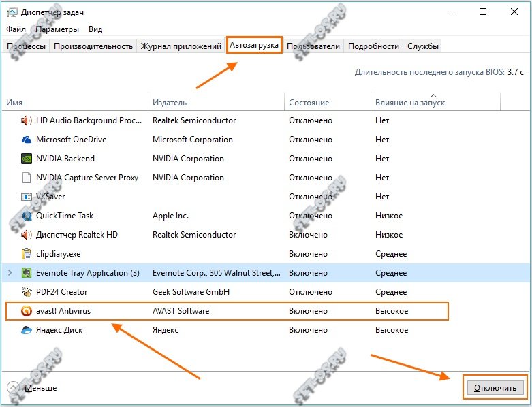Select the PDF24 Creator entry name
Viewport: 532px width, 407px height.
[62, 292]
